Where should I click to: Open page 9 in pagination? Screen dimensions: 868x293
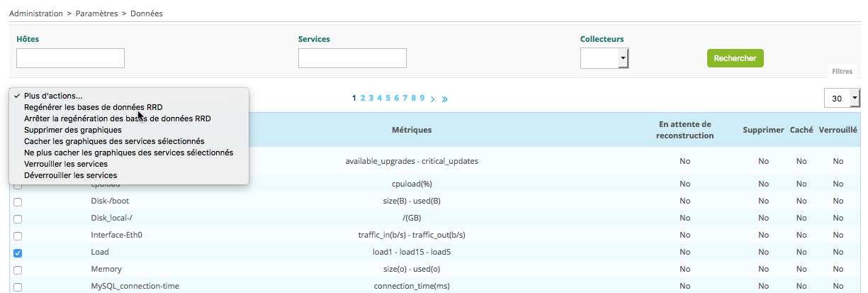pyautogui.click(x=422, y=99)
